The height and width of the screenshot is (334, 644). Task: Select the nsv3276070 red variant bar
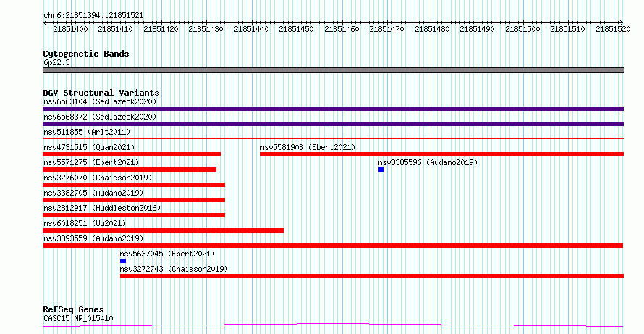[x=134, y=185]
